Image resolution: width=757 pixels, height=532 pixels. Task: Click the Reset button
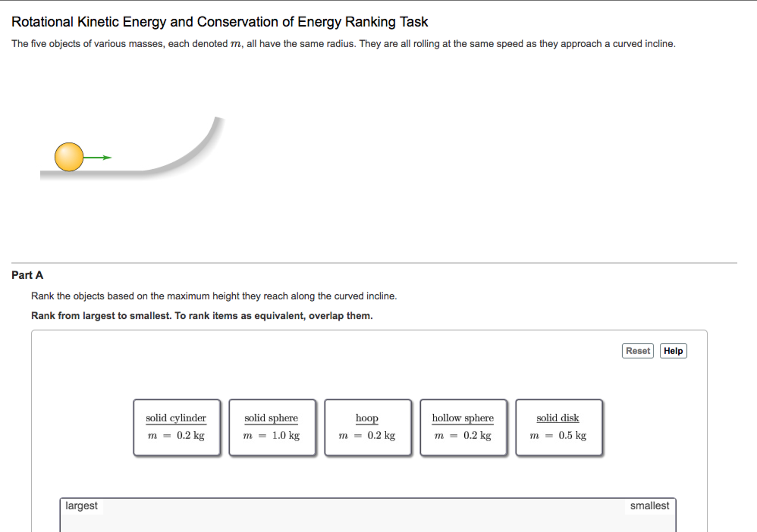click(637, 350)
